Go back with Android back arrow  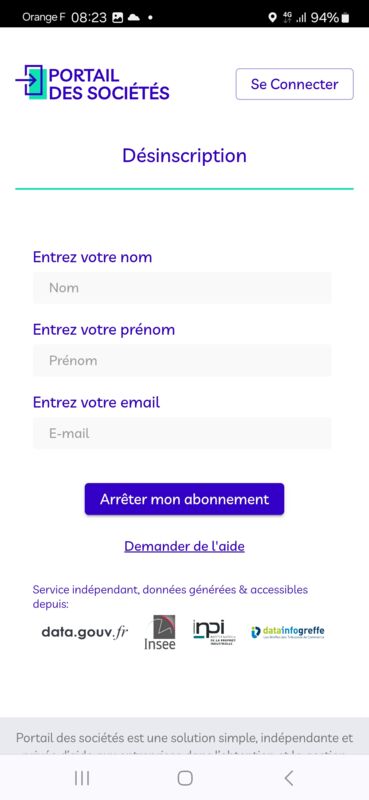(289, 778)
